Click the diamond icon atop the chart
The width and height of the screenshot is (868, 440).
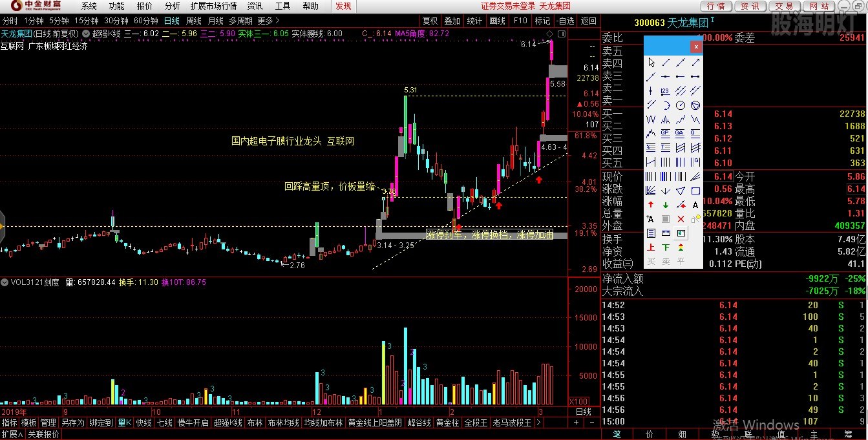click(x=549, y=34)
